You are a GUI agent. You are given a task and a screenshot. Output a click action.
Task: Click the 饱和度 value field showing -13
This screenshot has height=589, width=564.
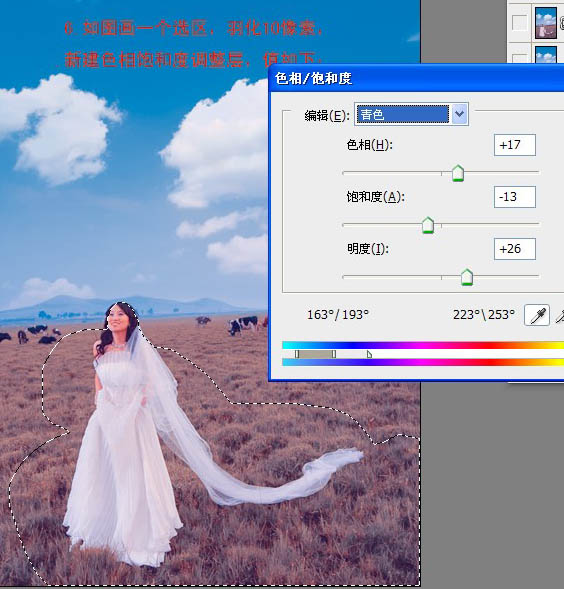pos(515,197)
